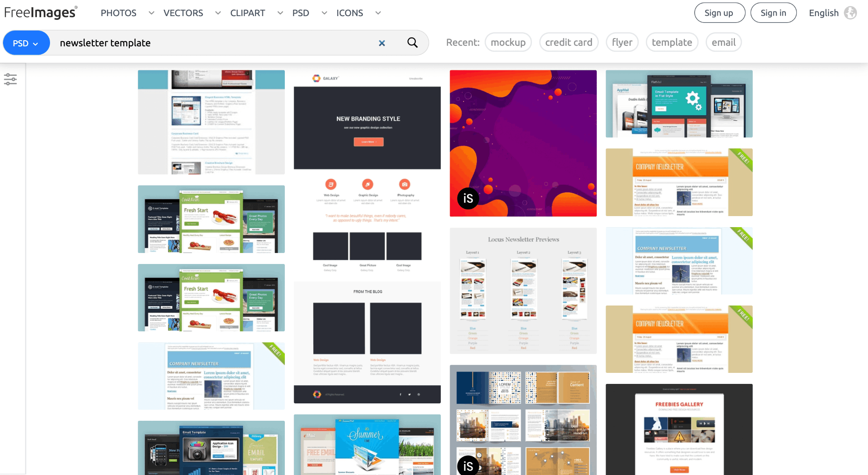Click the iS badge on brochure thumbnail
Viewport: 868px width, 475px height.
click(x=468, y=466)
